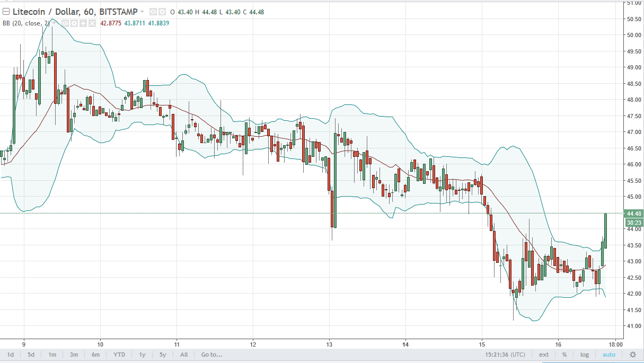
Task: Switch price axis to percent mode
Action: [x=564, y=355]
